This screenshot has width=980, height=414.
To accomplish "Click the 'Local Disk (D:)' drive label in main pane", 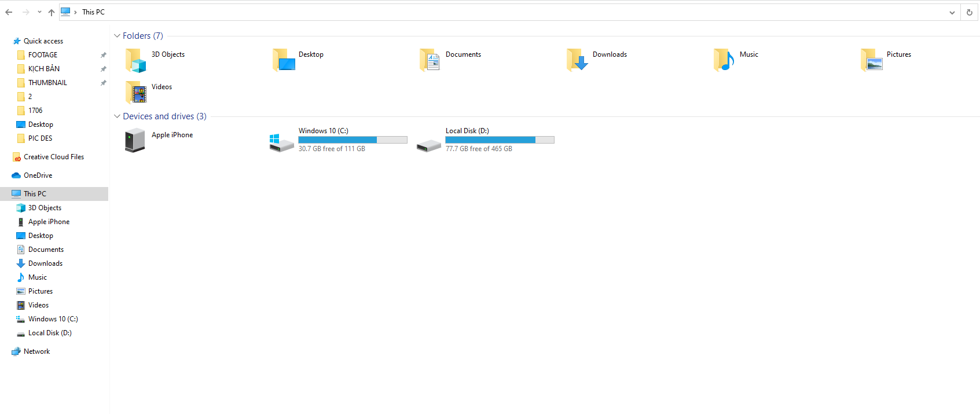I will click(x=467, y=131).
